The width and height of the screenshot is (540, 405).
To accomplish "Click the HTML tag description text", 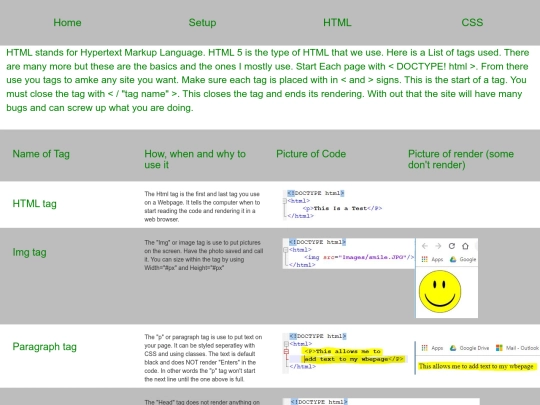I will tap(202, 207).
